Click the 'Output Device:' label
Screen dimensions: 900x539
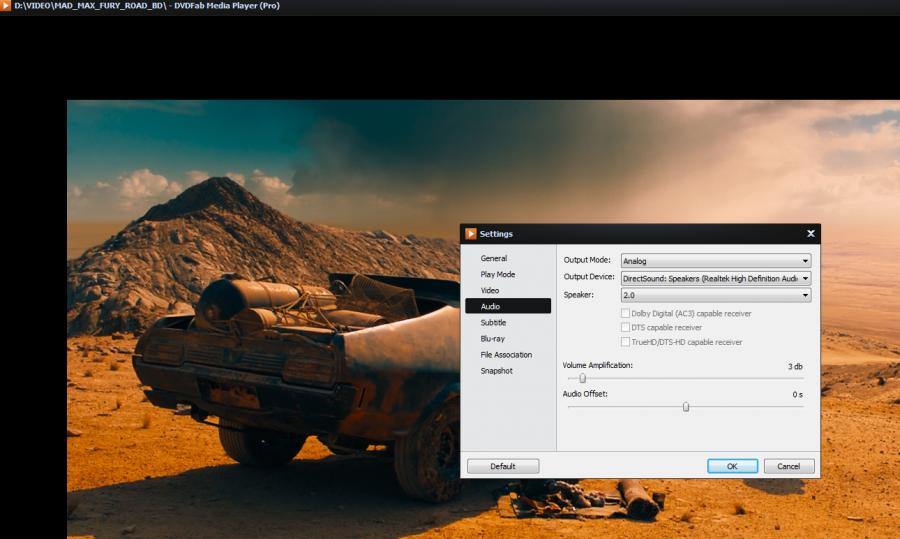[x=589, y=277]
